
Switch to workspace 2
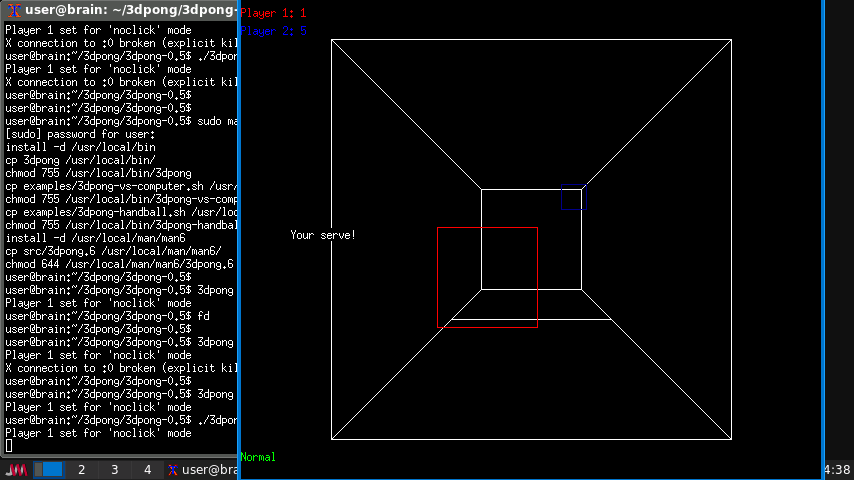click(81, 470)
